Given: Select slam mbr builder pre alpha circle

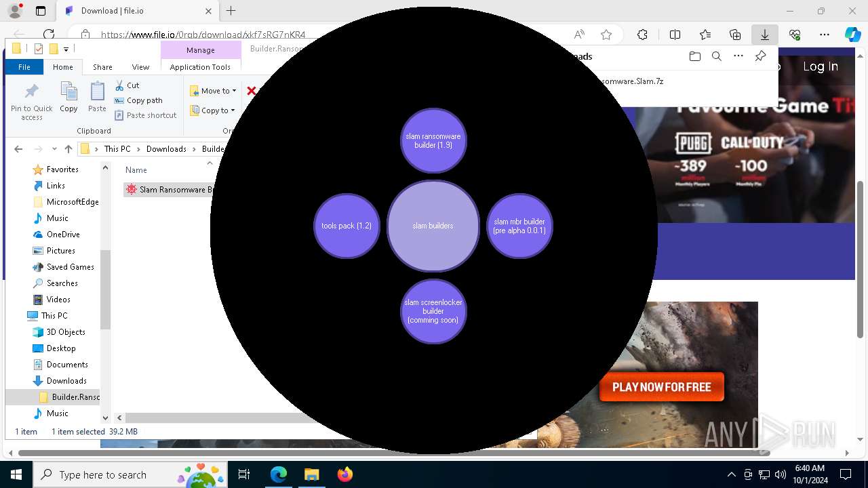Looking at the screenshot, I should click(x=519, y=226).
